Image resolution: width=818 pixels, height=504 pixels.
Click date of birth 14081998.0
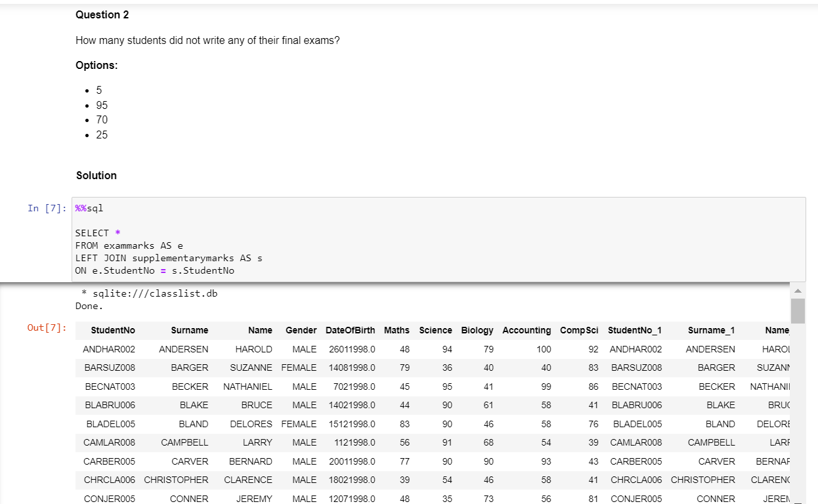click(353, 367)
